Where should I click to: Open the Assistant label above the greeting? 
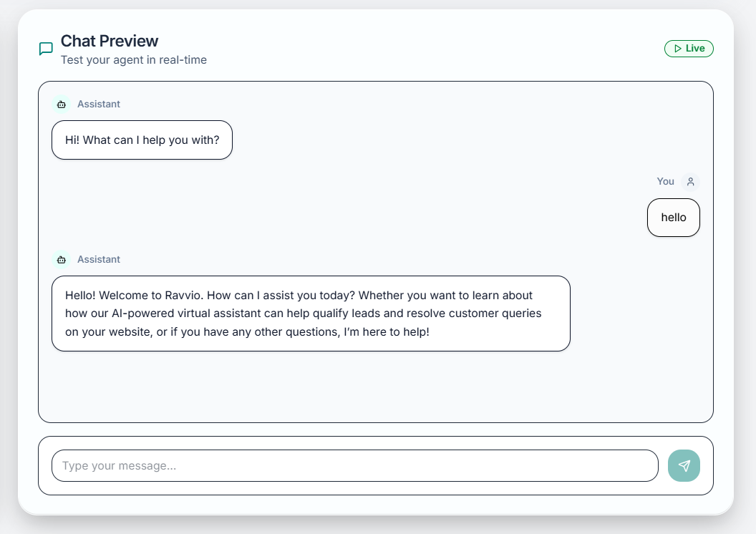point(98,104)
